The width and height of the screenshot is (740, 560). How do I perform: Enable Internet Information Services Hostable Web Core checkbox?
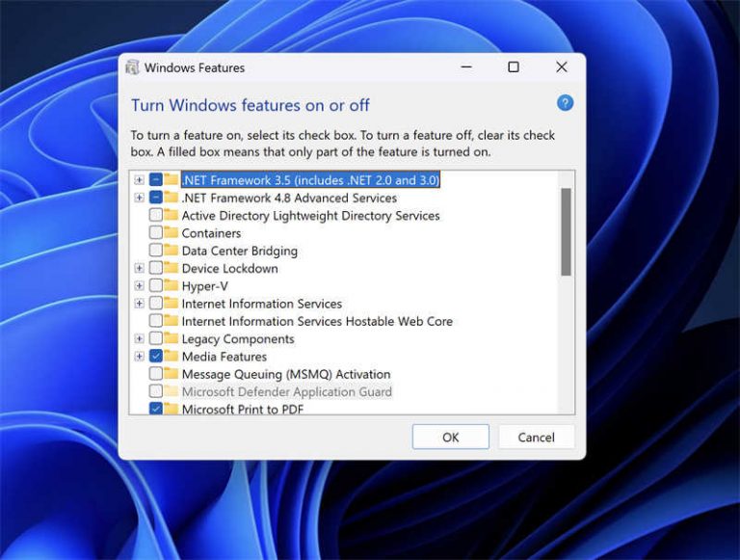[x=156, y=321]
